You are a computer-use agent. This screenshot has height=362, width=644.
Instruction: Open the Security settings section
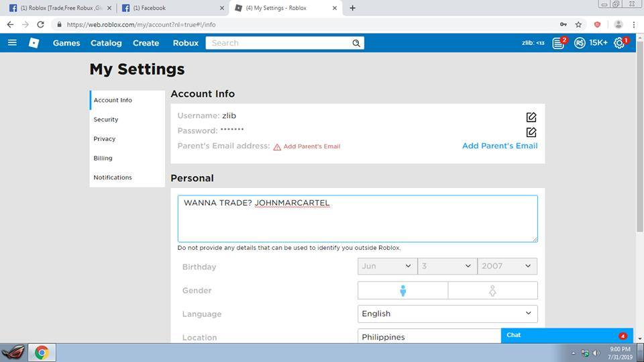(127, 120)
